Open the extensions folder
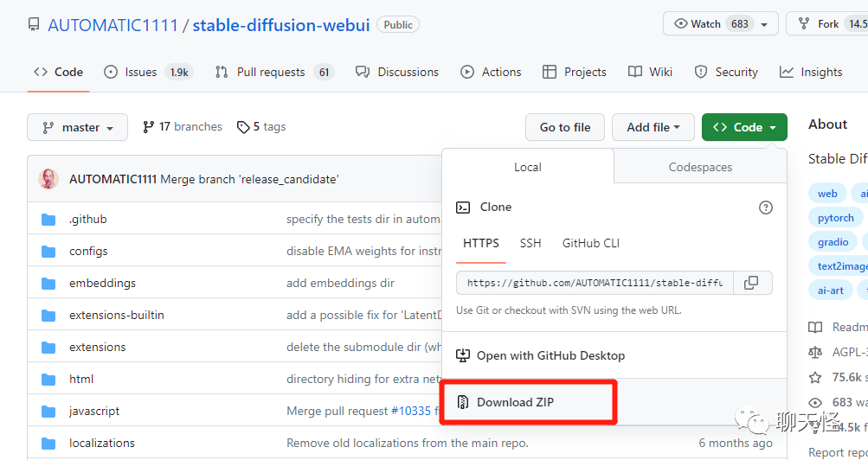The height and width of the screenshot is (460, 868). point(98,348)
